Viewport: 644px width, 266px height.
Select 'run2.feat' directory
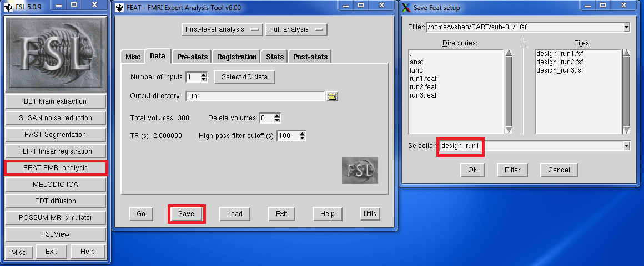(x=423, y=87)
